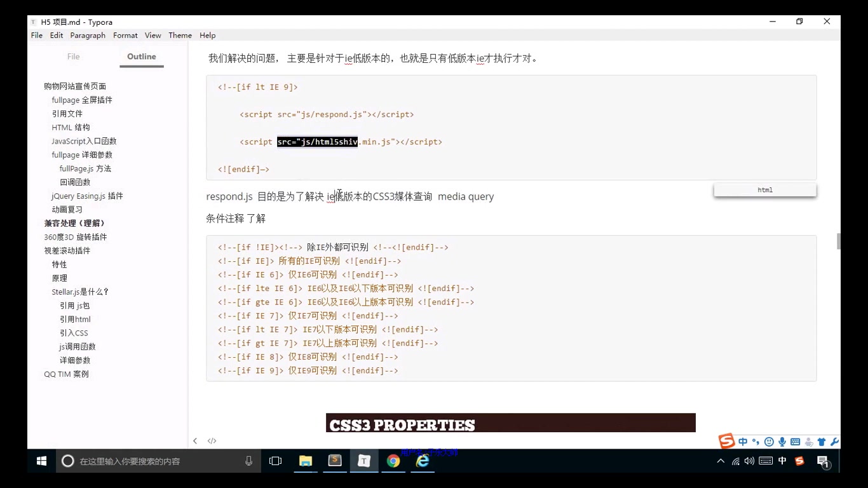The image size is (868, 488).
Task: Open the Help menu
Action: (208, 36)
